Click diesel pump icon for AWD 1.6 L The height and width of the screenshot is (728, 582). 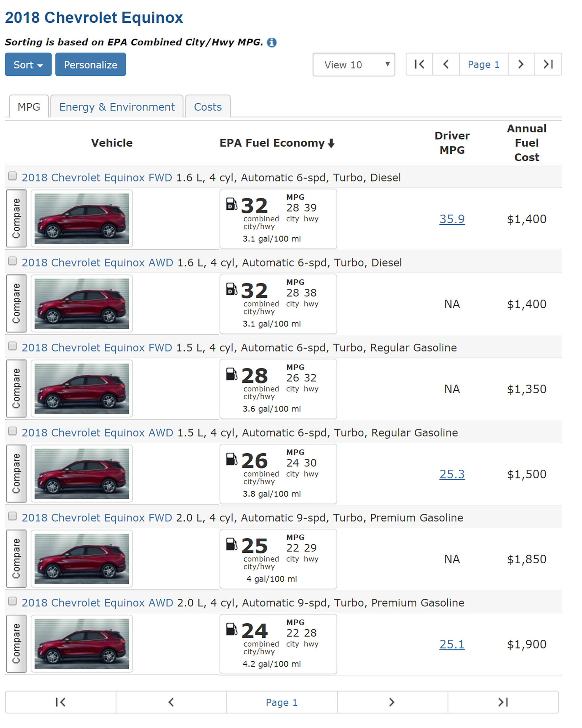click(x=232, y=289)
